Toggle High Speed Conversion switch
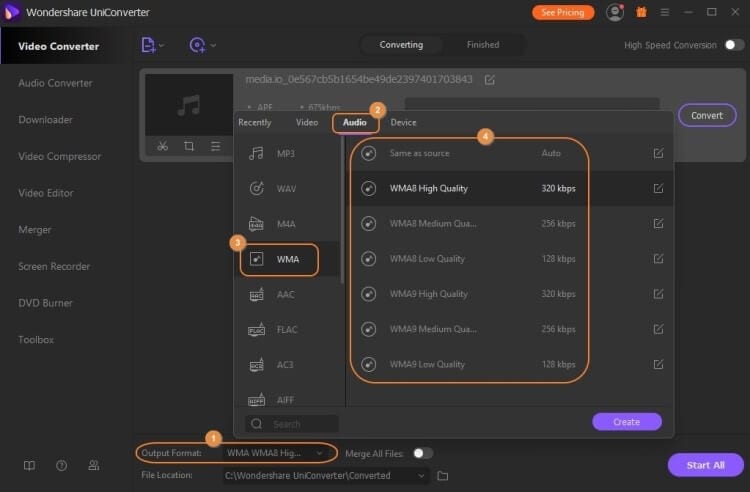The height and width of the screenshot is (492, 750). tap(734, 45)
